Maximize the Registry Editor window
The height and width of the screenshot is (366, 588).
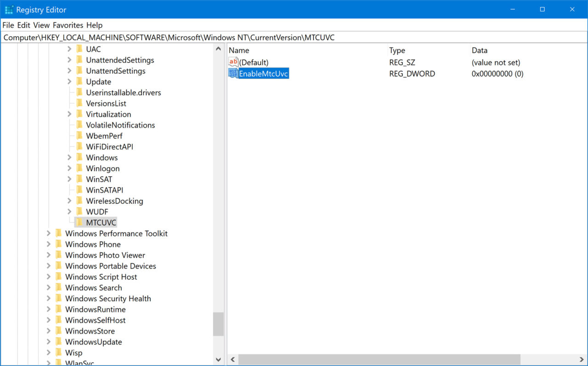(543, 9)
